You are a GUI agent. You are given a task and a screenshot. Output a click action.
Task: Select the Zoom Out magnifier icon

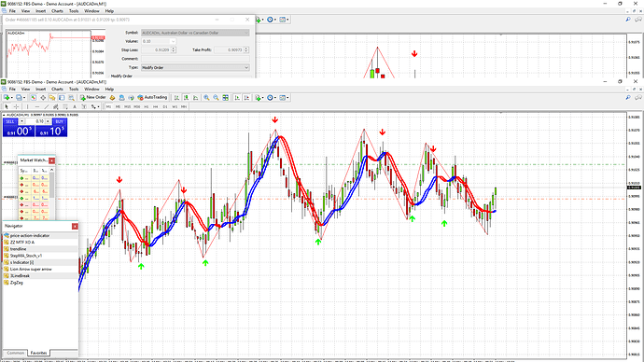click(x=216, y=98)
